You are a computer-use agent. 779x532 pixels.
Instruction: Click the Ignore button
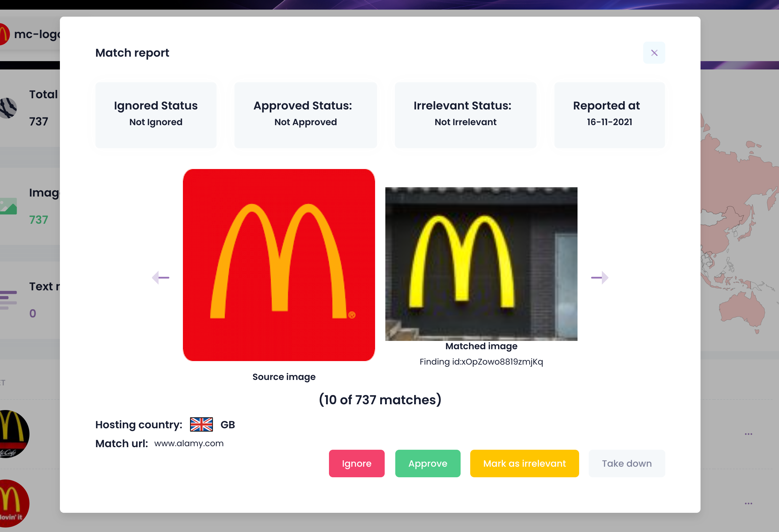pos(357,463)
